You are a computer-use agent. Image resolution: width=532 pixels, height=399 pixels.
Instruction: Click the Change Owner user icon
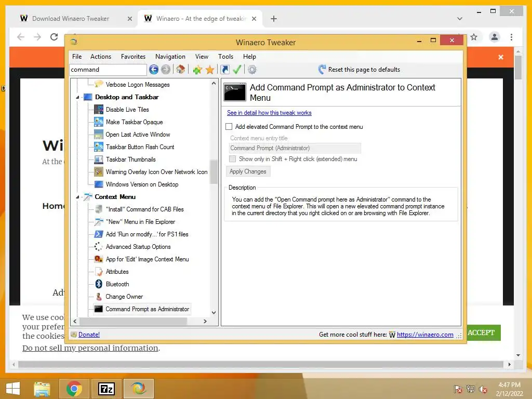[99, 297]
